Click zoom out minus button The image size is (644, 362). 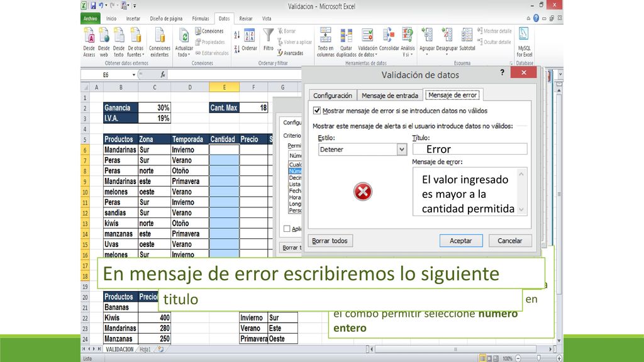coord(518,358)
